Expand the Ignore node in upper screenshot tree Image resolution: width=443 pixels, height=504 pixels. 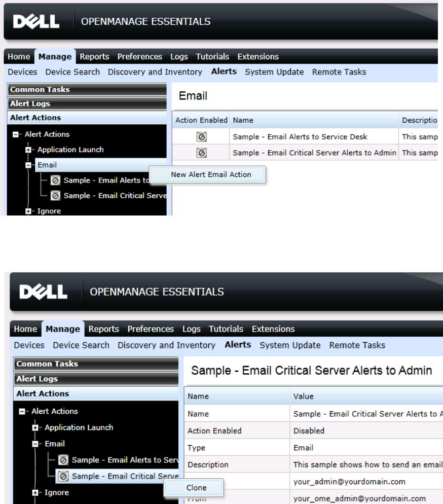tap(28, 211)
